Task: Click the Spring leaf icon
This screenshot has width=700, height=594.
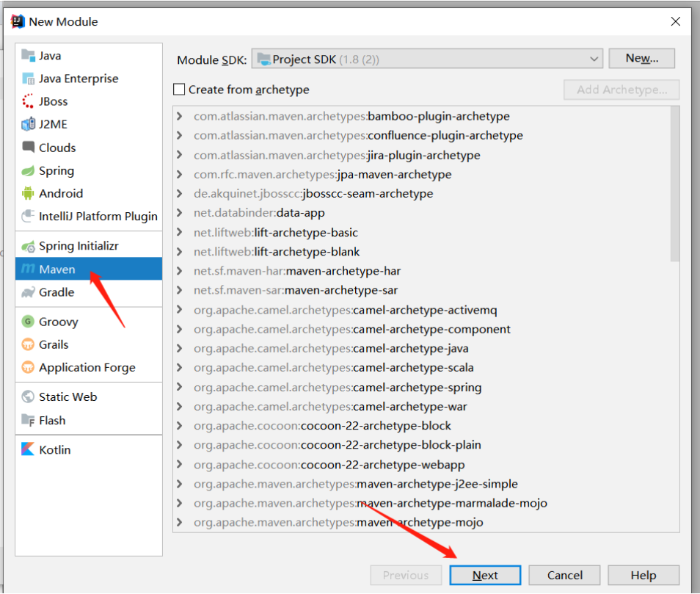Action: [28, 170]
